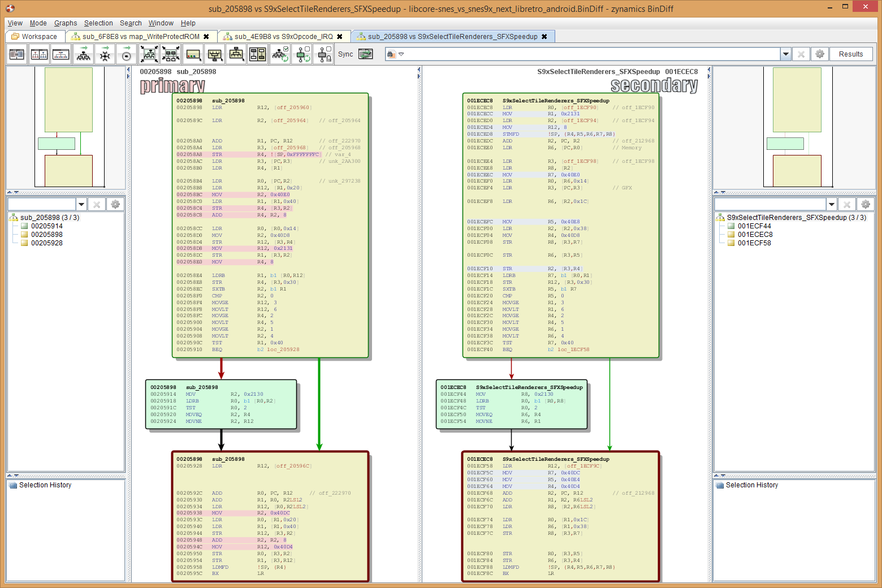Screen dimensions: 882x588
Task: Clear the main search field
Action: (x=801, y=54)
